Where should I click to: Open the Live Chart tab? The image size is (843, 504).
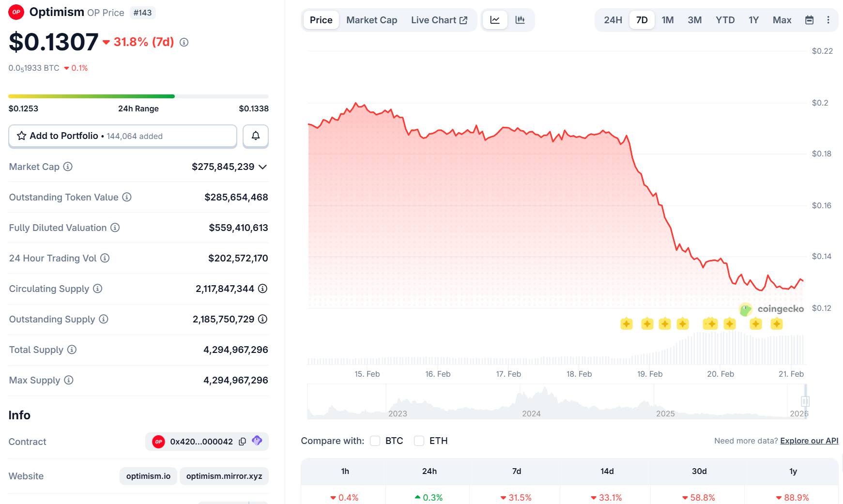[439, 20]
